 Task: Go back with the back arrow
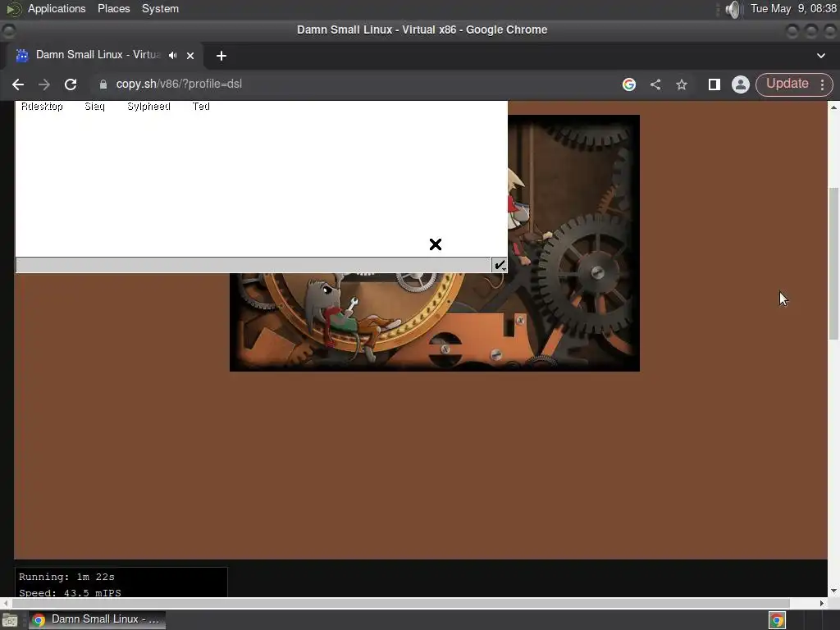tap(18, 84)
